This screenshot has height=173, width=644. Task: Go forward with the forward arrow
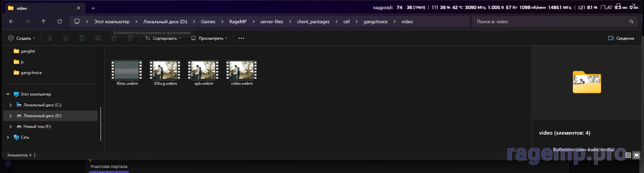point(28,22)
